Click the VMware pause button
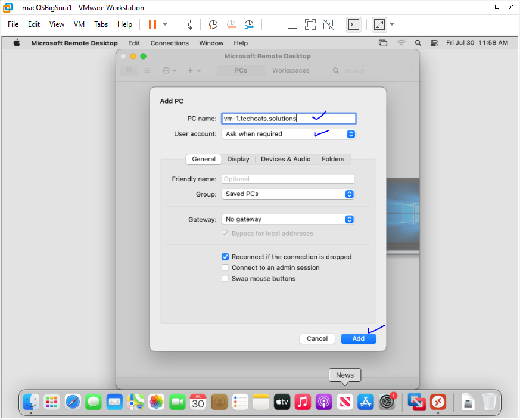The image size is (520, 420). tap(152, 24)
